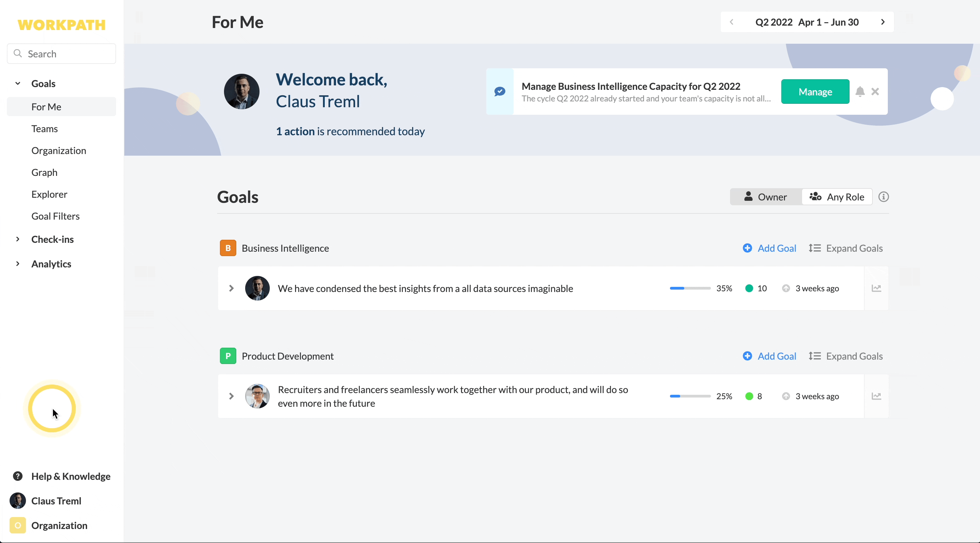Add Goal to Business Intelligence
This screenshot has height=543, width=980.
770,248
